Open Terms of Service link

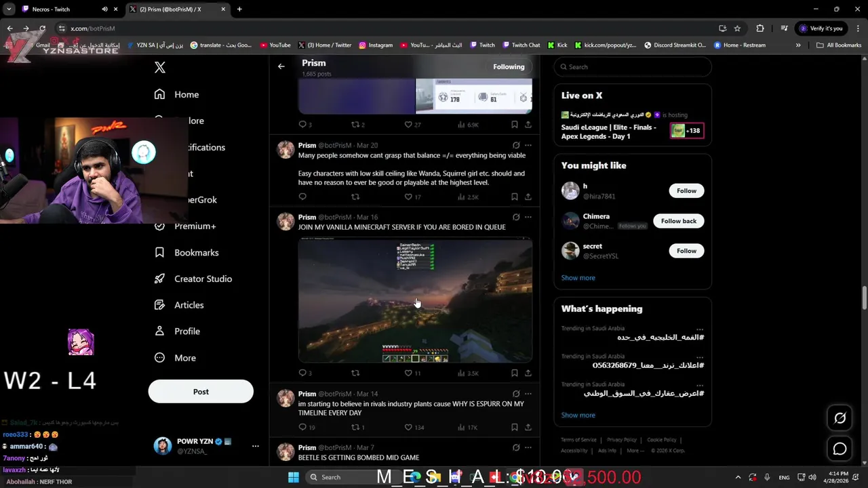point(578,440)
